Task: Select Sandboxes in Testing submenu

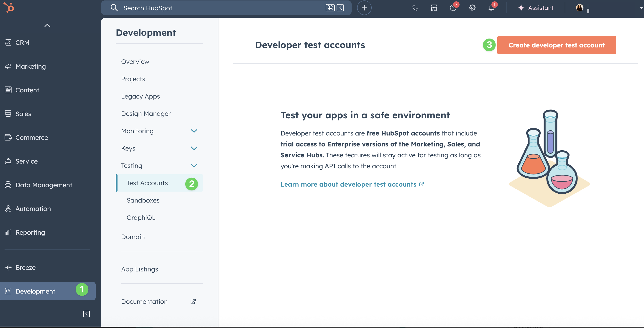Action: coord(143,200)
